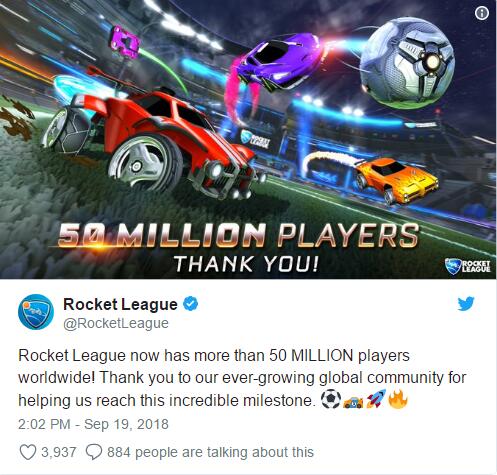Click the 3,937 likes count
497x475 pixels.
coord(59,452)
